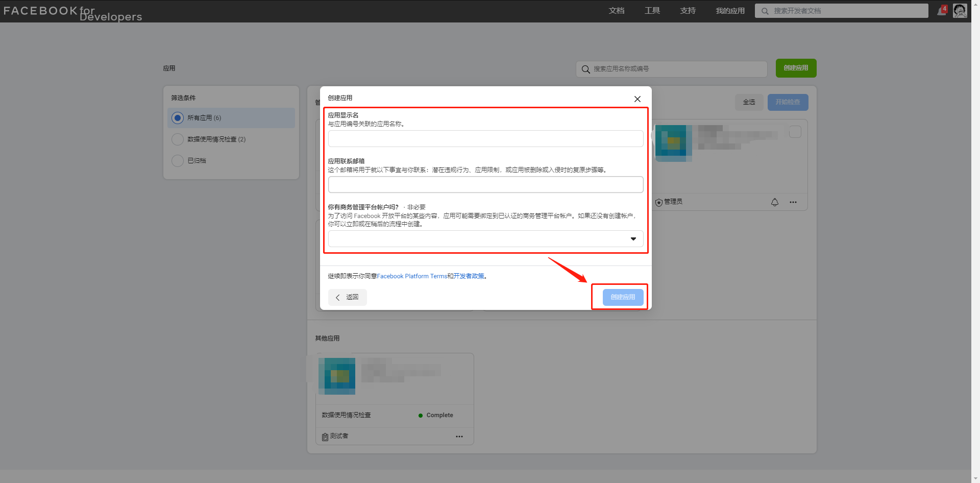Click the 测试者 clipboard icon
Viewport: 980px width, 483px height.
tap(325, 437)
